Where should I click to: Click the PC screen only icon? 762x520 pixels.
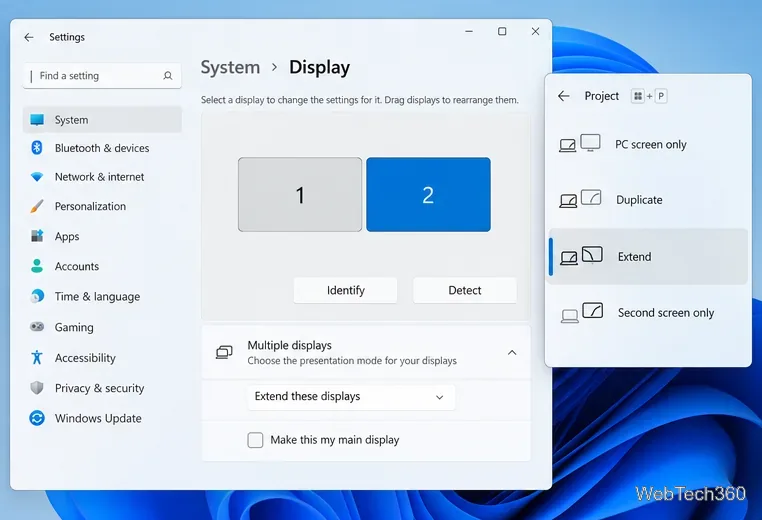point(579,144)
